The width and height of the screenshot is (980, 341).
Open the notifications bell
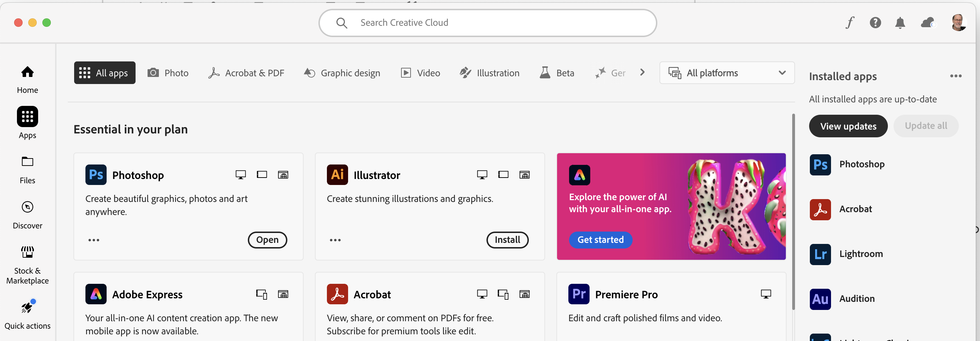pos(900,23)
